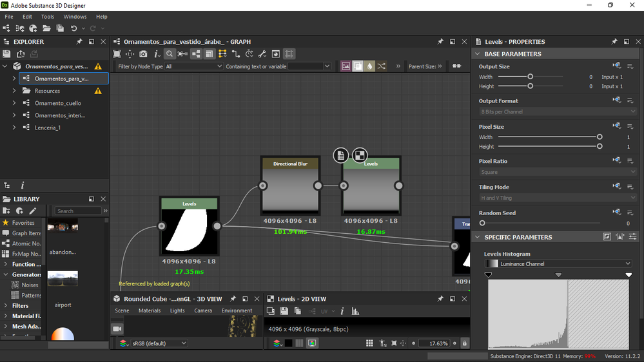Toggle the grid display icon in graph toolbar
Screen dimensions: 644x362
(x=289, y=53)
